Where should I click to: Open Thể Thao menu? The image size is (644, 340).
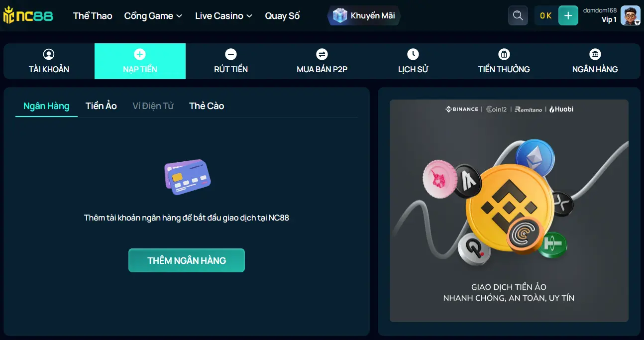pos(93,16)
